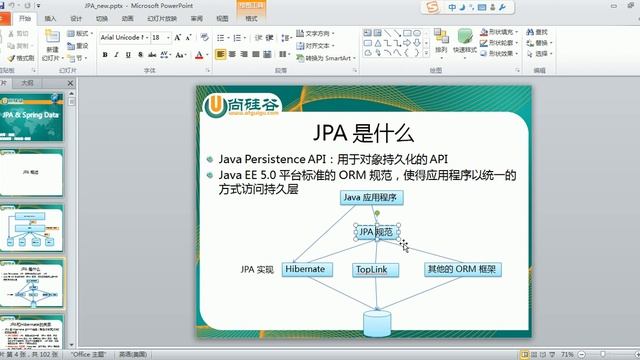Select the straight line shape
This screenshot has height=360, width=640.
tap(387, 33)
